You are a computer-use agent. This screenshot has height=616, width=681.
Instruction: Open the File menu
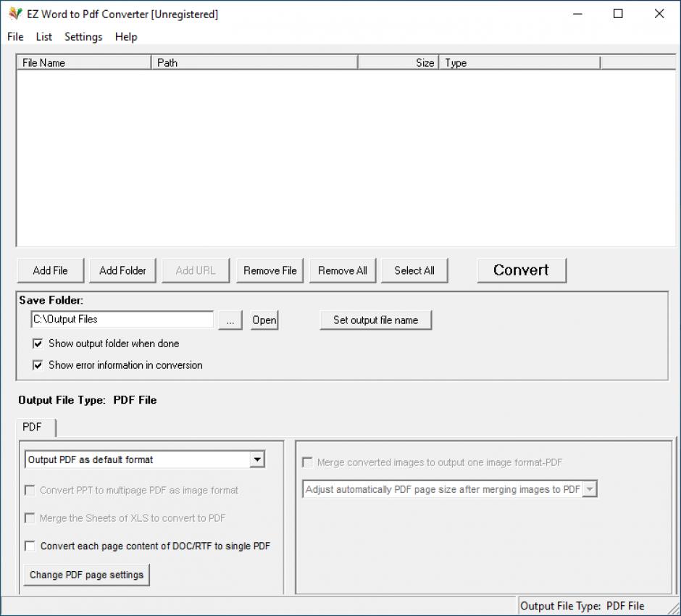(15, 37)
